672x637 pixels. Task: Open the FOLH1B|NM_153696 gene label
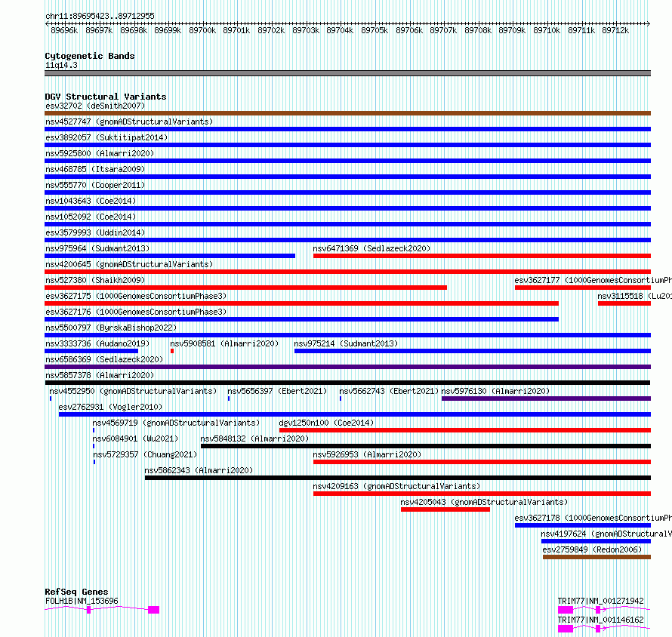(x=82, y=601)
